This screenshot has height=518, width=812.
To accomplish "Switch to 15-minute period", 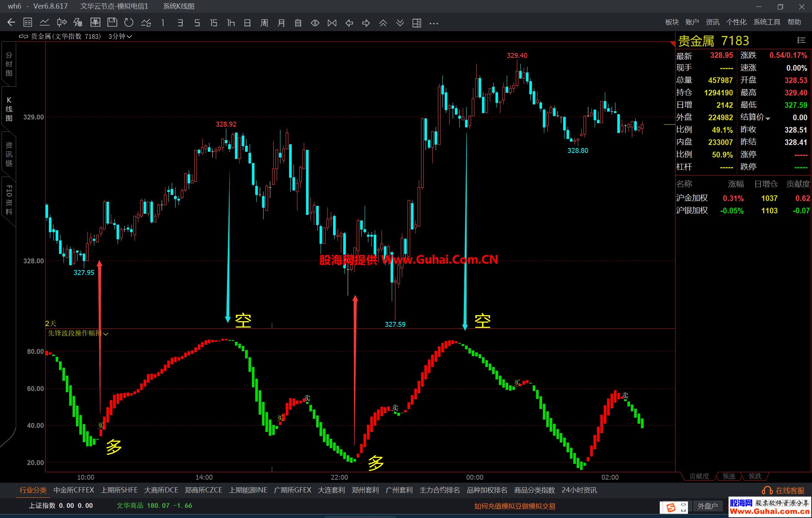I will click(214, 23).
